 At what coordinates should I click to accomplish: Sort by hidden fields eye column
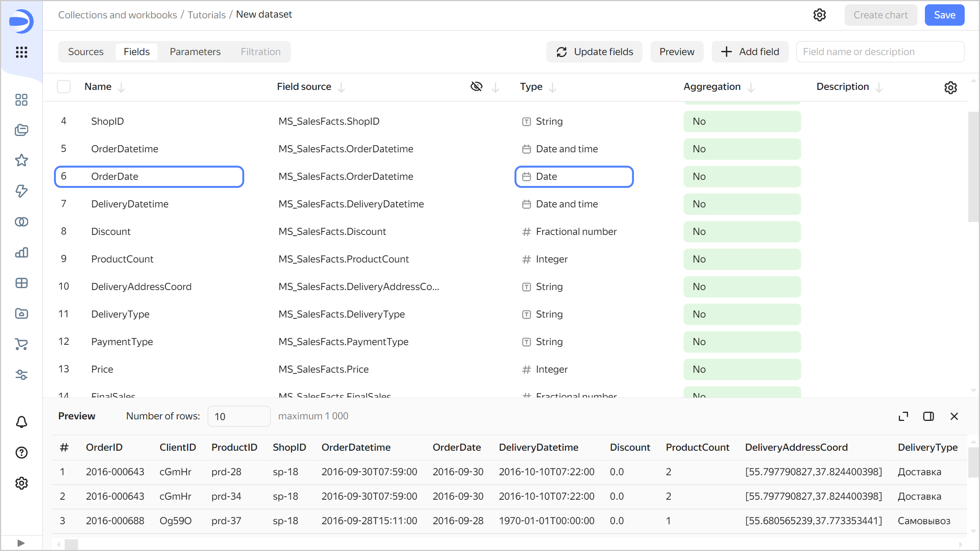[476, 86]
